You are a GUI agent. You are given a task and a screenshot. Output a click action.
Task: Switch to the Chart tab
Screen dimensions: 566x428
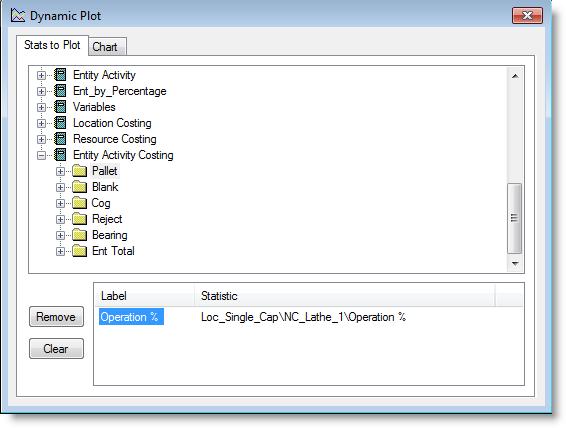107,47
